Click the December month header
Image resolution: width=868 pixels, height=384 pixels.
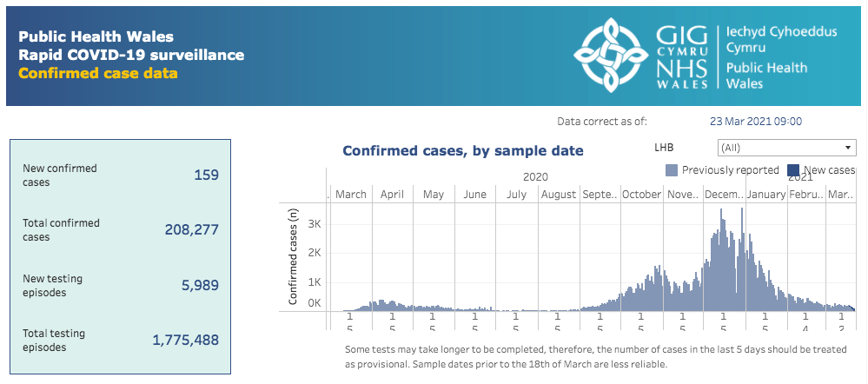(x=725, y=195)
